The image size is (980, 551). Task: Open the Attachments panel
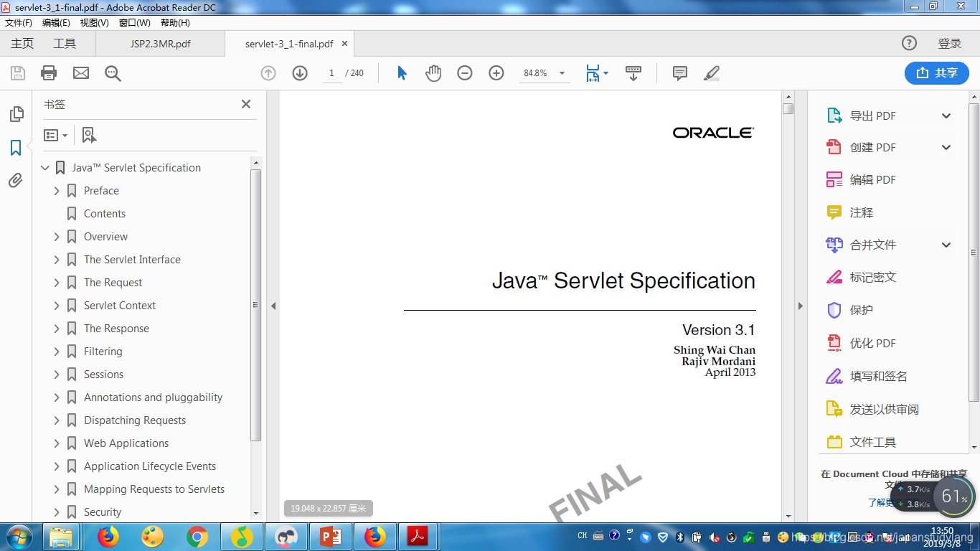click(15, 181)
